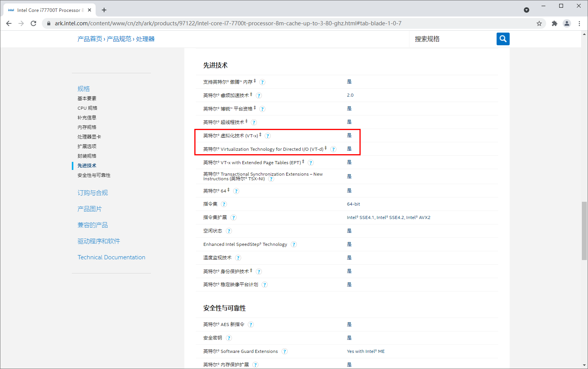The height and width of the screenshot is (369, 588).
Task: Select 先进技术 in the sidebar
Action: coord(87,166)
